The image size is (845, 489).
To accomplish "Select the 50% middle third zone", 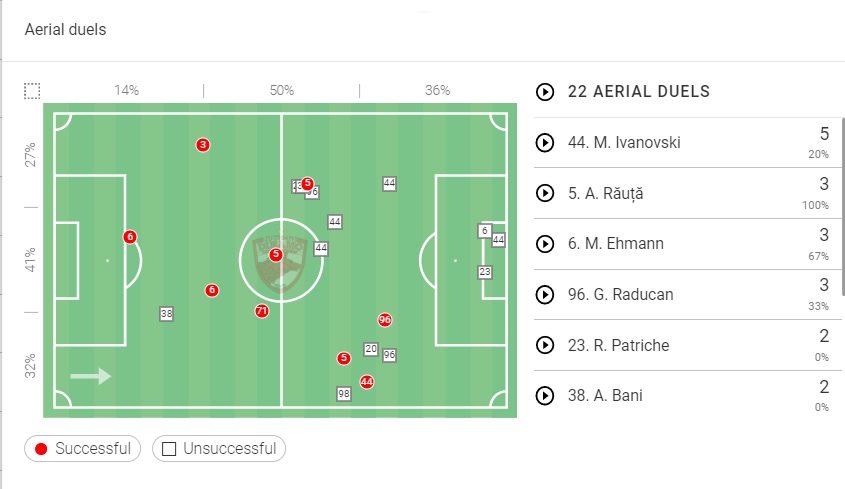I will point(282,90).
